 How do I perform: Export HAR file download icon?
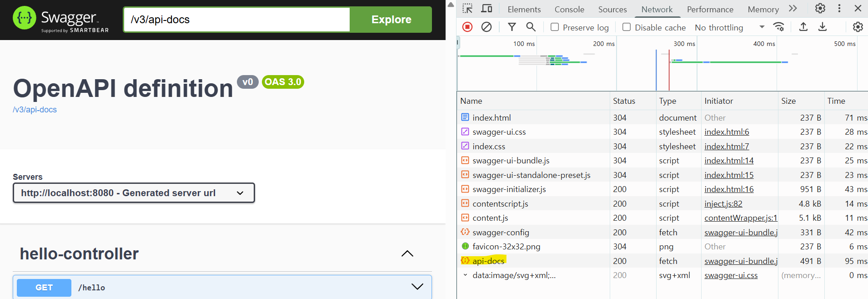[x=823, y=27]
